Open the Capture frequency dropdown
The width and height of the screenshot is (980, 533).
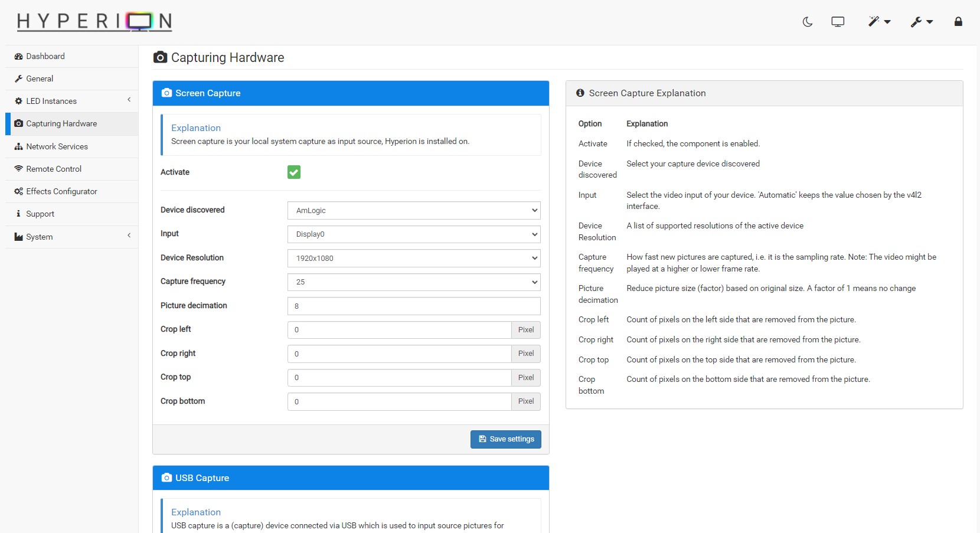413,282
